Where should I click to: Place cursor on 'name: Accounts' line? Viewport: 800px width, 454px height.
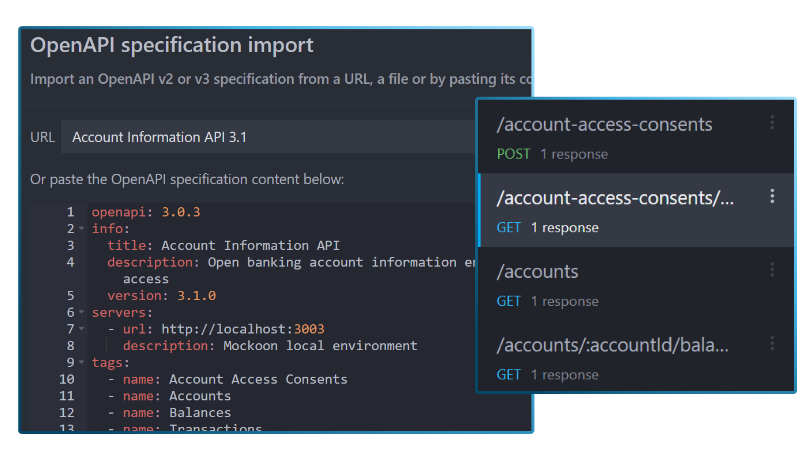(177, 396)
